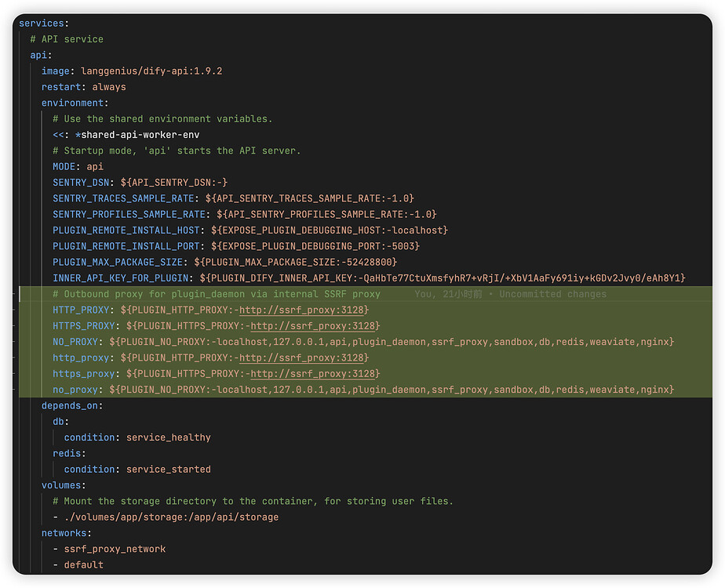Click the "default" network entry

pos(84,565)
